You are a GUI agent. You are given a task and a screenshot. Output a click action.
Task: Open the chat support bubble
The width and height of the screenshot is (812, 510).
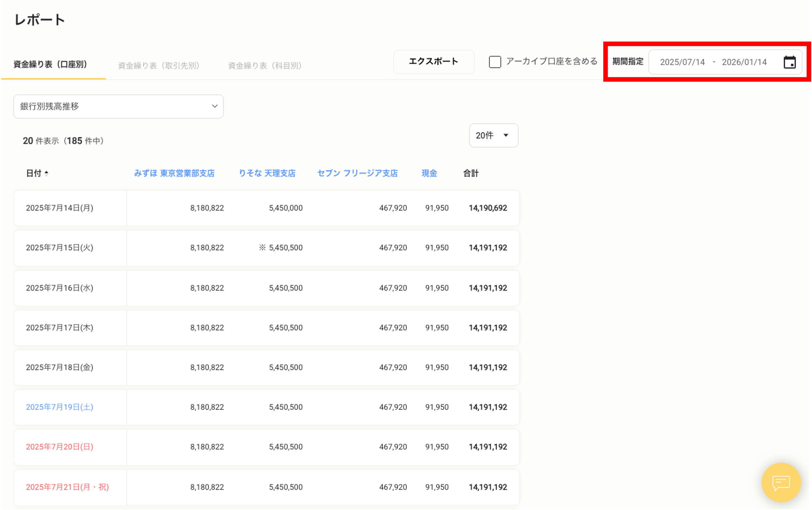[781, 482]
